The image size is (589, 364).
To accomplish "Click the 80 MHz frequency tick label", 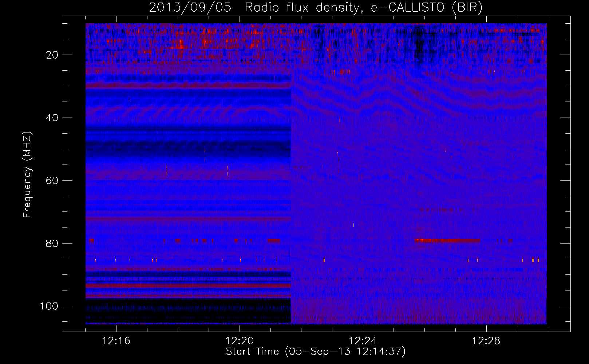I will tap(52, 243).
